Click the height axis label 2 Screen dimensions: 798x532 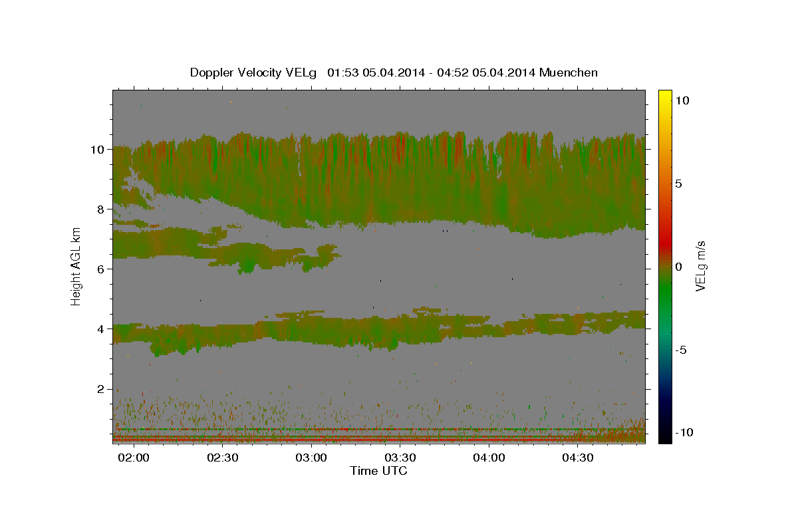point(101,388)
